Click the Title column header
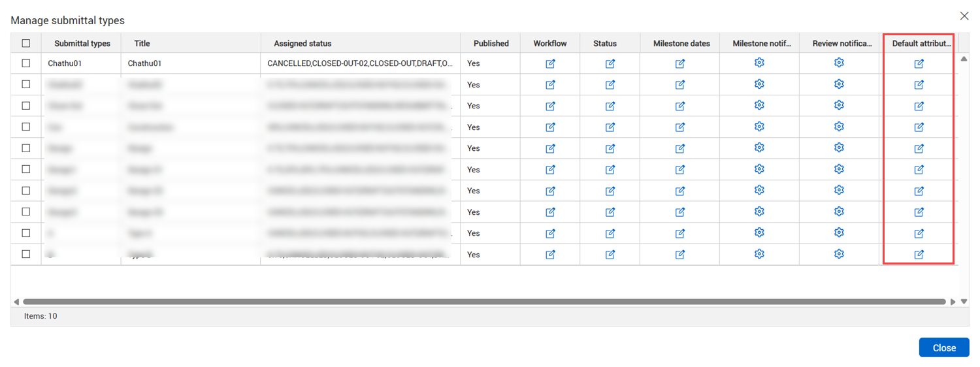 click(x=142, y=43)
